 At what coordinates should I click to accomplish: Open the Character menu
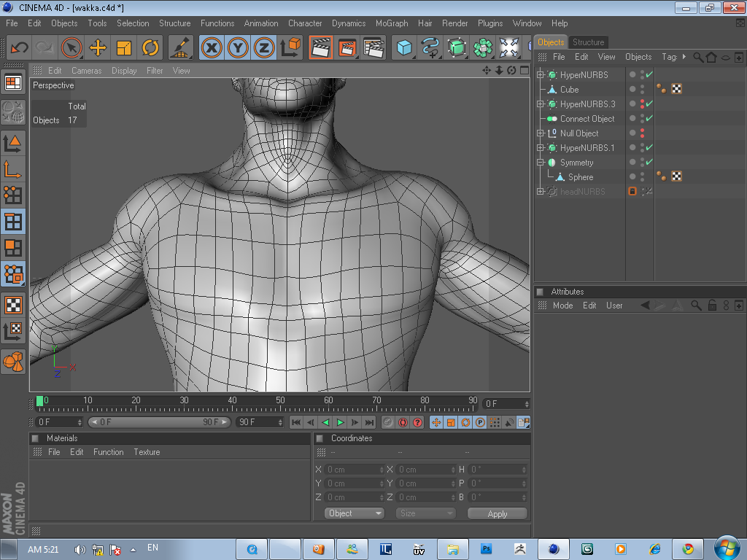coord(305,23)
